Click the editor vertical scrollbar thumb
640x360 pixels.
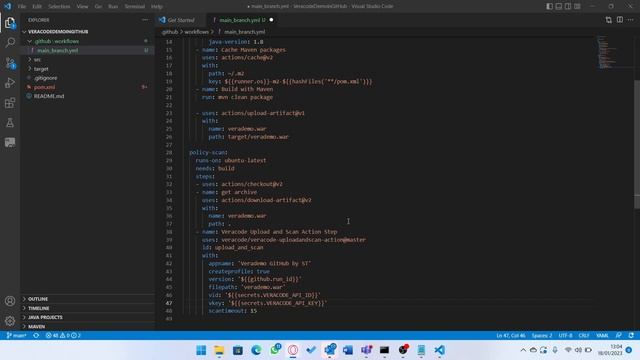point(637,145)
